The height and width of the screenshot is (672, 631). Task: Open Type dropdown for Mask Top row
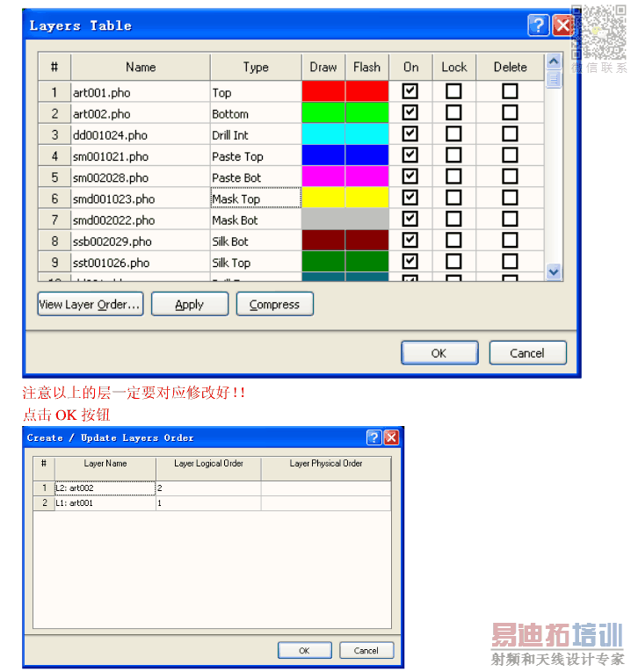256,198
